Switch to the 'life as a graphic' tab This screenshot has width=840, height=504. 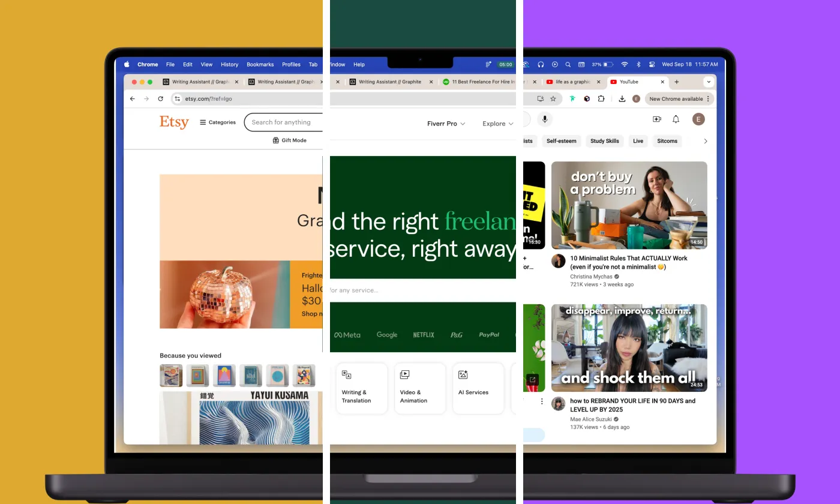click(572, 82)
